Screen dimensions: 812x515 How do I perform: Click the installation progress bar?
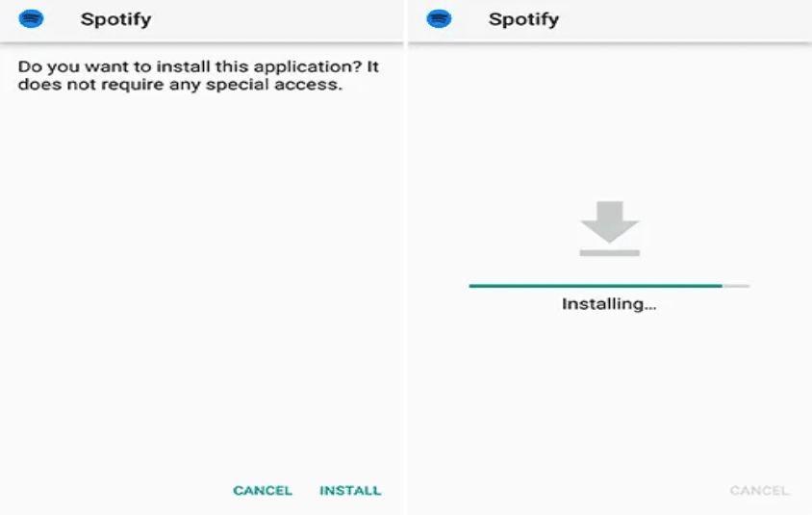click(609, 286)
